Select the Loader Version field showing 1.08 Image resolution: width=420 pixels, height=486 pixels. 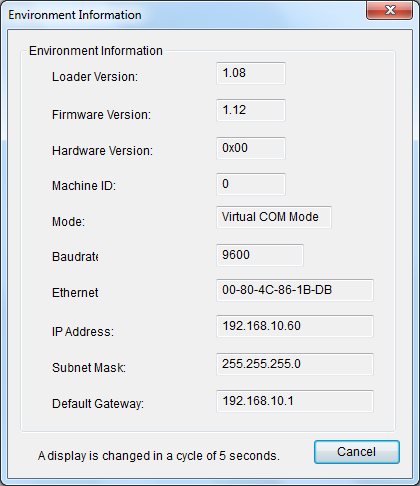(x=251, y=73)
